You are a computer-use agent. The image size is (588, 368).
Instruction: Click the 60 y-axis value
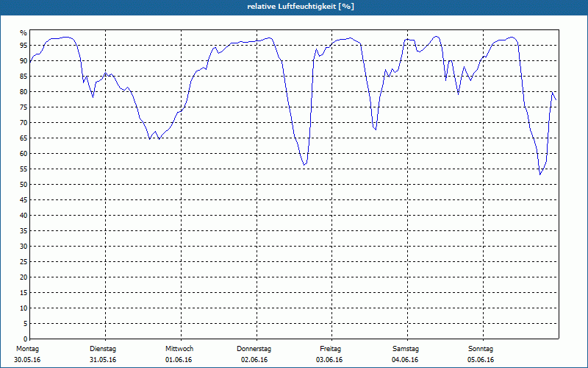(24, 154)
